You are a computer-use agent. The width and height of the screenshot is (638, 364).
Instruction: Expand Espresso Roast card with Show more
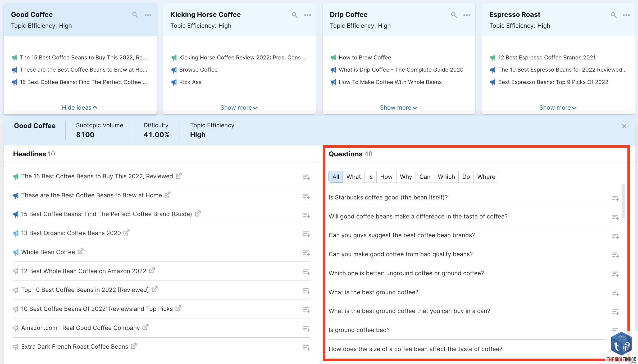558,108
